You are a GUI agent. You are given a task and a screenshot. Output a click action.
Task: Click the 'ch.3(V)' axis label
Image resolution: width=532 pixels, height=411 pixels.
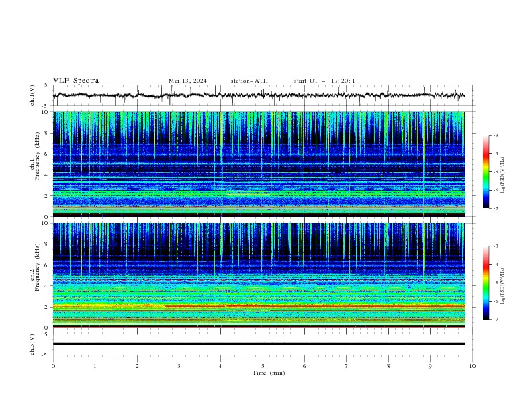tap(32, 345)
